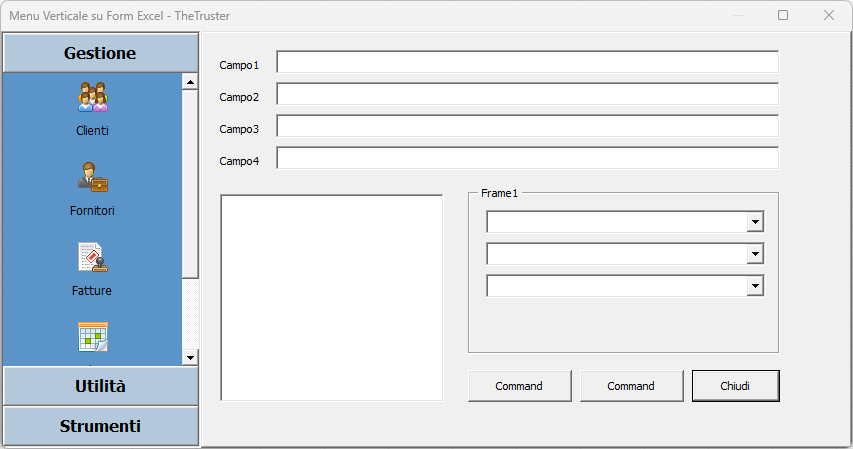The width and height of the screenshot is (853, 449).
Task: Focus the Campo1 text field
Action: tap(527, 63)
